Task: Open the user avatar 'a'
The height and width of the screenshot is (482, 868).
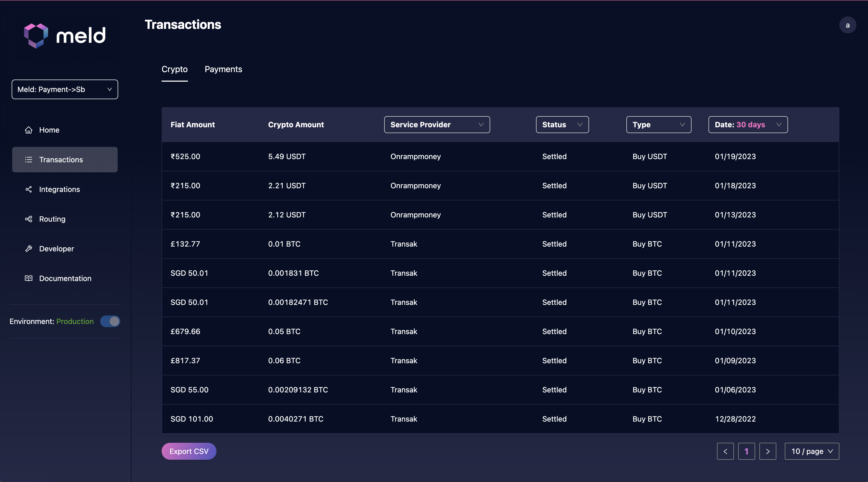Action: coord(847,25)
